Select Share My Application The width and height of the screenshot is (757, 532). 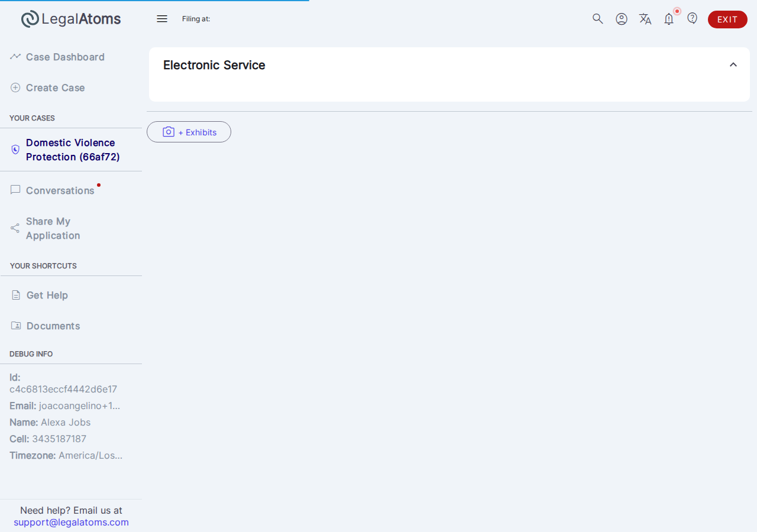tap(53, 228)
